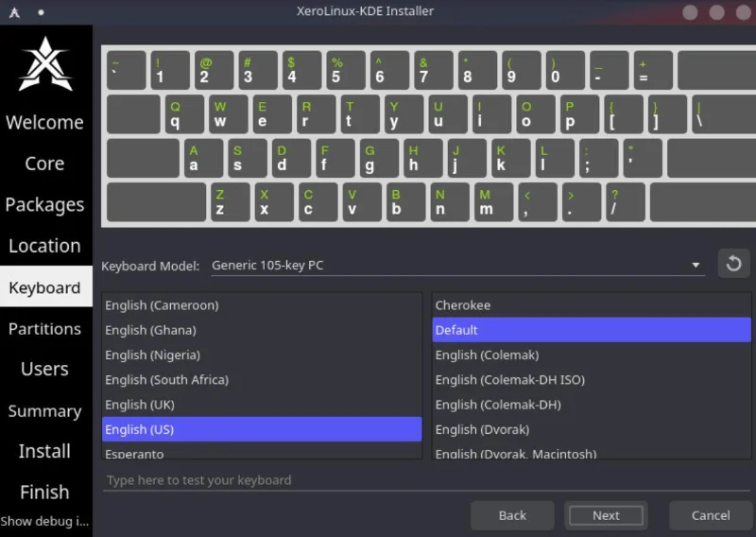The width and height of the screenshot is (756, 537).
Task: Go to the Partitions step
Action: [x=44, y=328]
